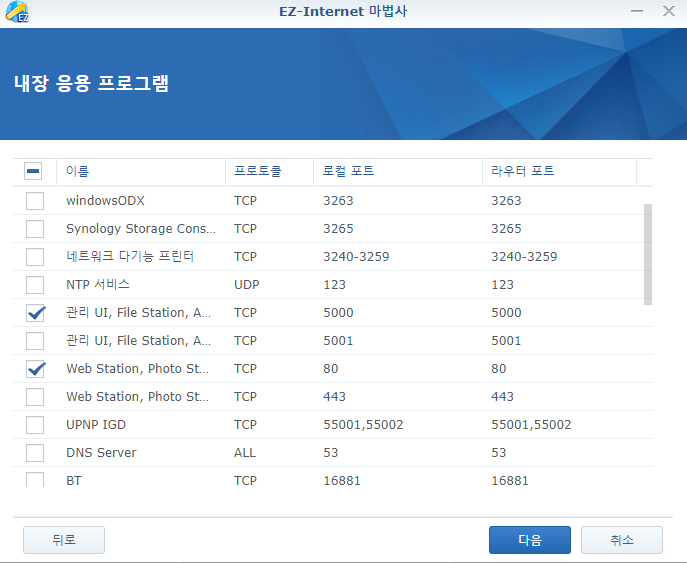Select the windowsODX row name
Viewport: 687px width, 563px height.
(x=105, y=201)
